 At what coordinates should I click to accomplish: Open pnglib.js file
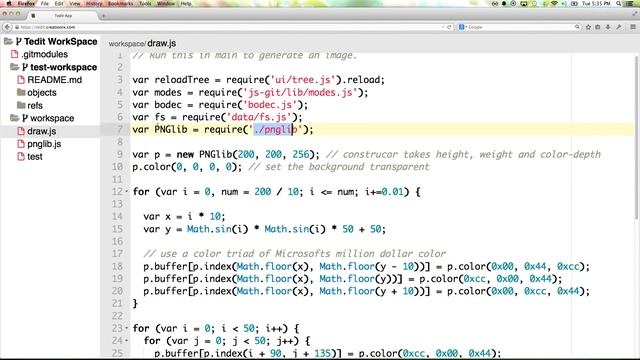pyautogui.click(x=44, y=144)
